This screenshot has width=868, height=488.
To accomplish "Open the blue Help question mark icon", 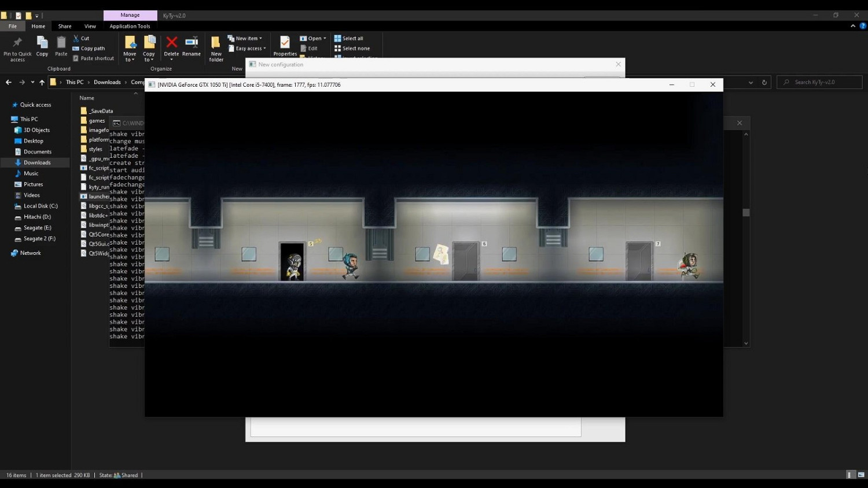I will point(863,26).
